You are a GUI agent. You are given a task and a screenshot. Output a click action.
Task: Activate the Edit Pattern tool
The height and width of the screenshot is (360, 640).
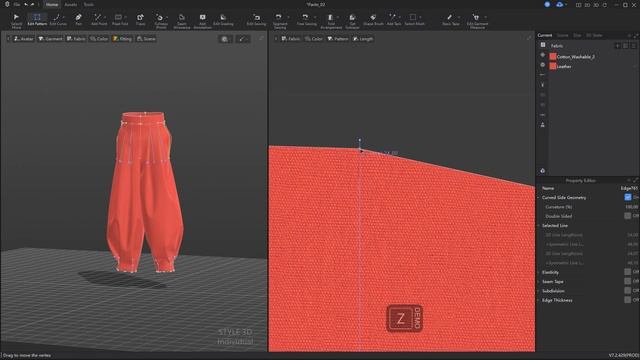click(37, 20)
